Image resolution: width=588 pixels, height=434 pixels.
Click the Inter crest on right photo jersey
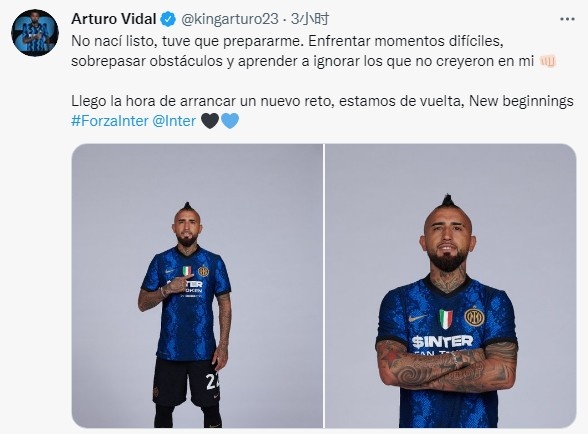click(x=474, y=317)
